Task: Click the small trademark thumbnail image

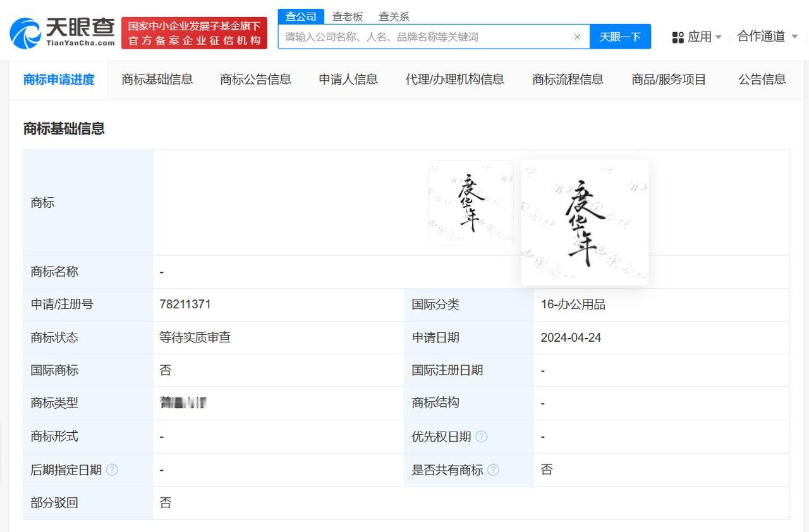Action: point(471,203)
